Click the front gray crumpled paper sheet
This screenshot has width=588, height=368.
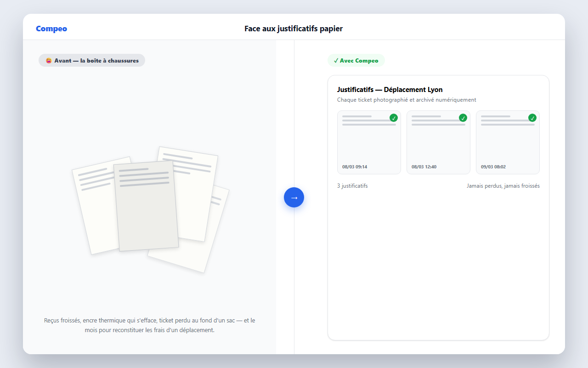click(146, 206)
